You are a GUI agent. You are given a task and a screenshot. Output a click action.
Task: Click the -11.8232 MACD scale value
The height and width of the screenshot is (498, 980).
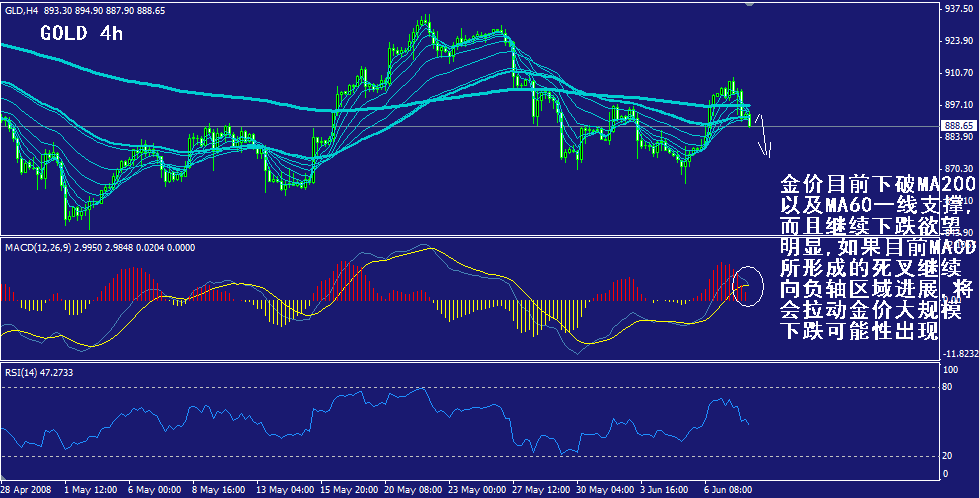click(960, 354)
